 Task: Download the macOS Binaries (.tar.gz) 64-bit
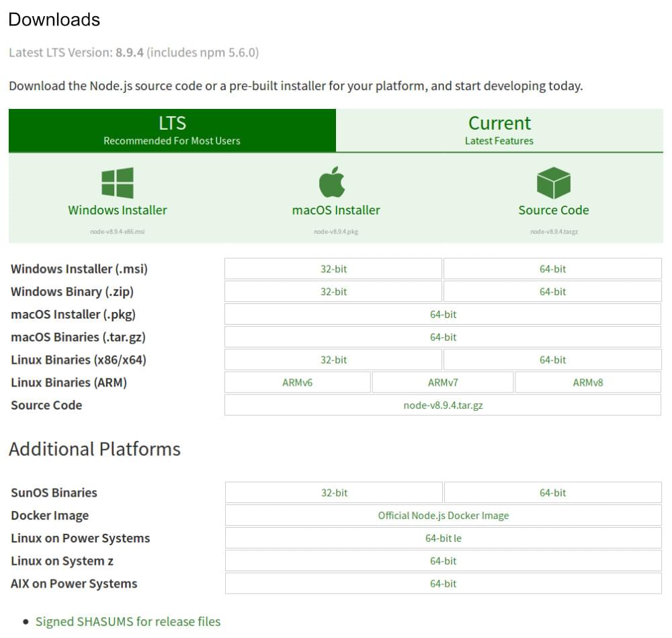pyautogui.click(x=443, y=337)
